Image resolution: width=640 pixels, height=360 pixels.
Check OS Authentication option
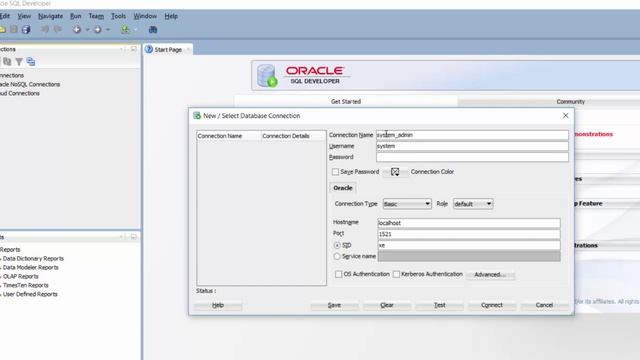click(x=338, y=274)
